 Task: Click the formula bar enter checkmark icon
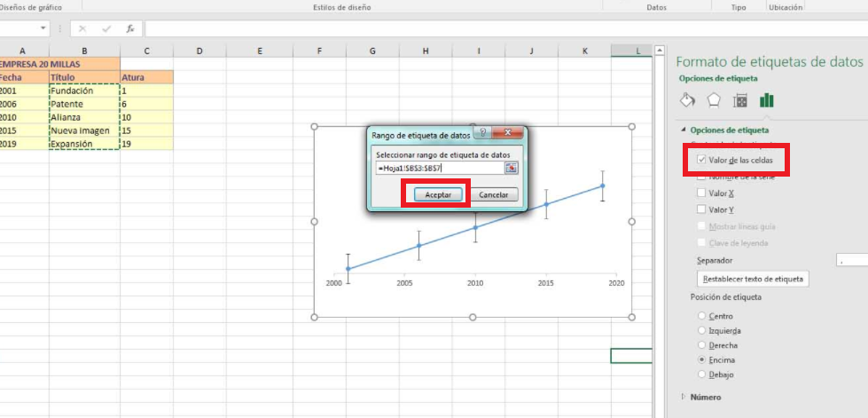click(x=106, y=28)
